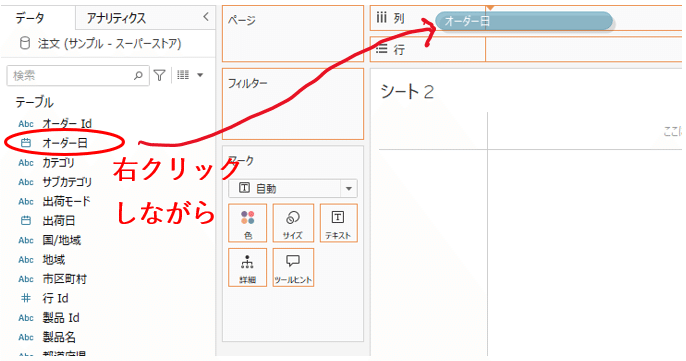
Task: Switch to the アナリティクス tab
Action: [x=116, y=18]
